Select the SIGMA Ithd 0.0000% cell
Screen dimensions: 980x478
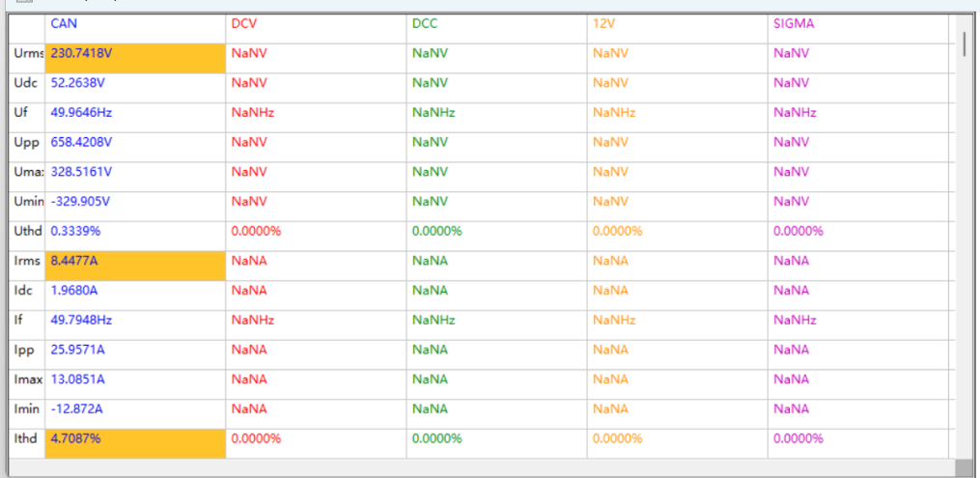798,439
